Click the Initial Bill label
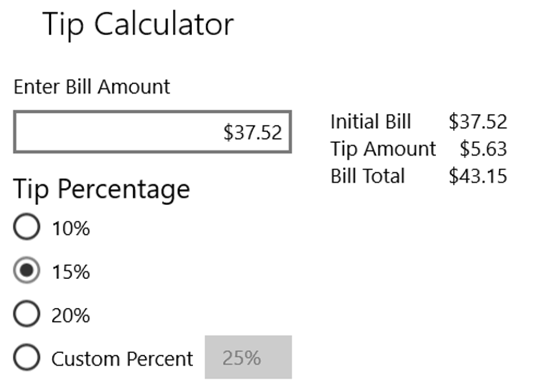537x392 pixels. click(x=370, y=121)
